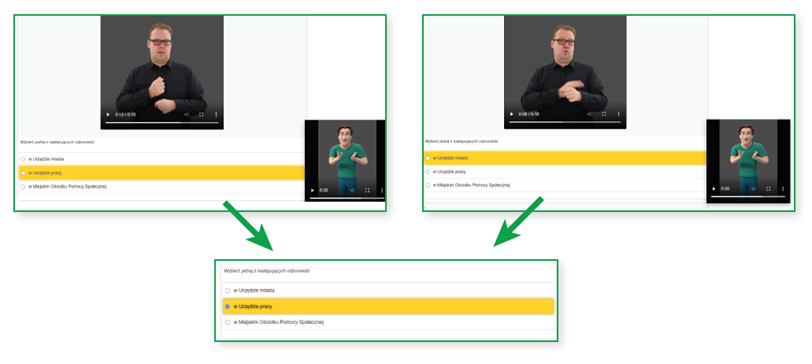The height and width of the screenshot is (364, 812).
Task: Open fullscreen on the 0:12 / 0:58 video
Action: (201, 114)
